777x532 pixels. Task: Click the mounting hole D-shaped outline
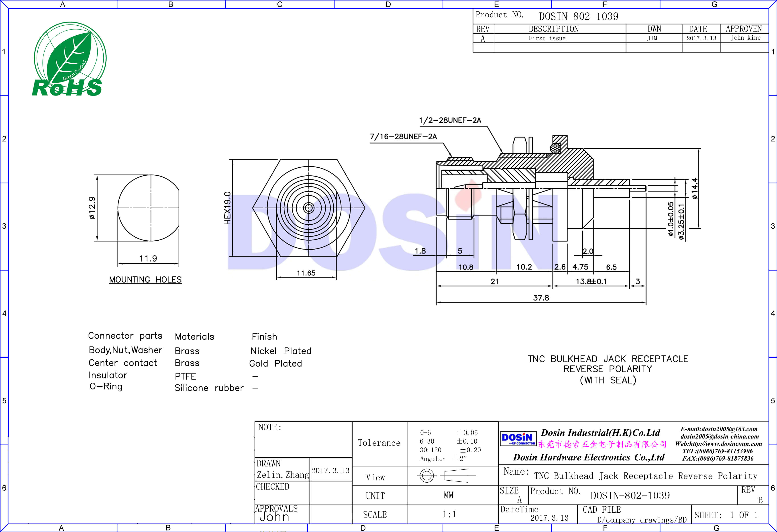(x=148, y=208)
